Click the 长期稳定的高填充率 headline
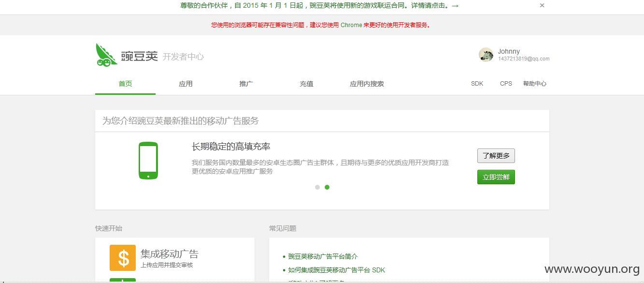Viewport: 644px width, 283px height. 231,147
